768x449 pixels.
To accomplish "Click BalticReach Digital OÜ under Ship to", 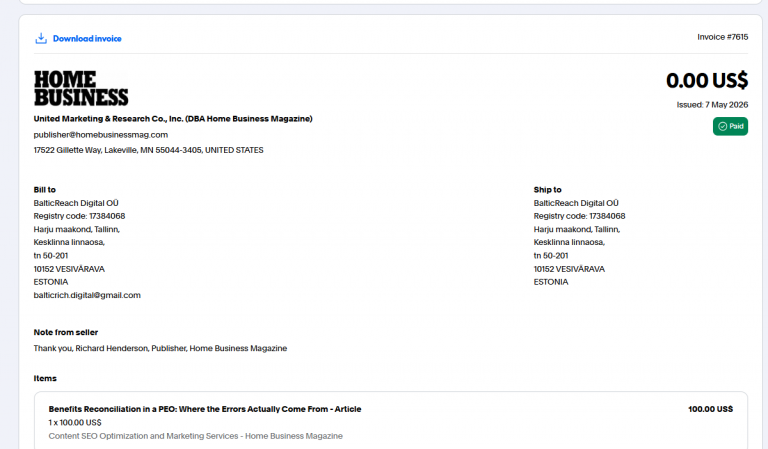I will coord(576,203).
